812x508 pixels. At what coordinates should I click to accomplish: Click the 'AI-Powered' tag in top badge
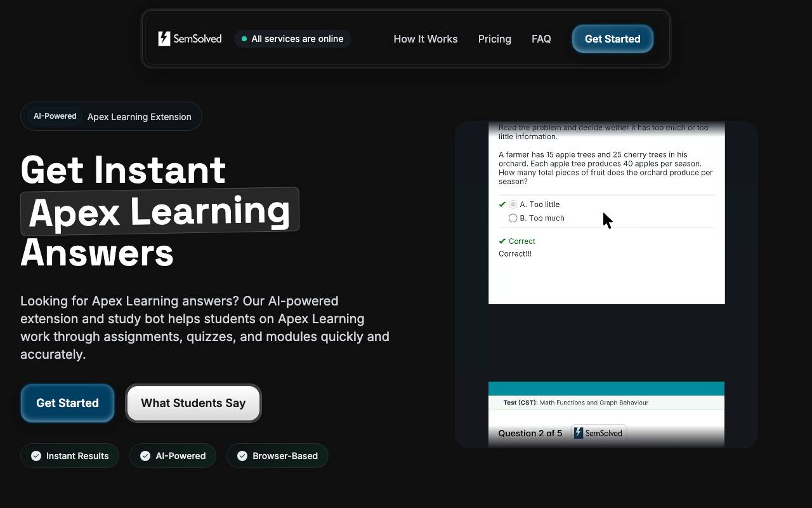click(x=55, y=116)
